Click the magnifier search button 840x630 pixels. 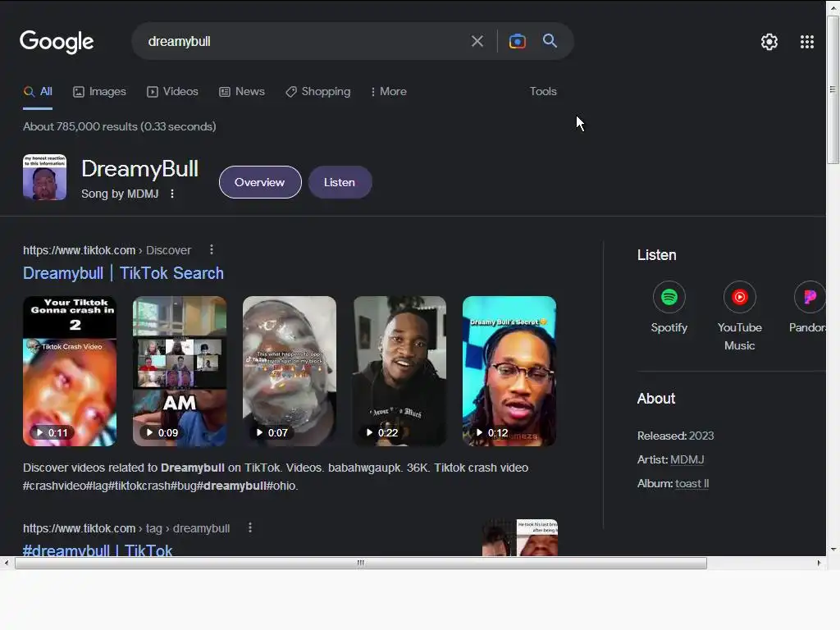coord(550,41)
